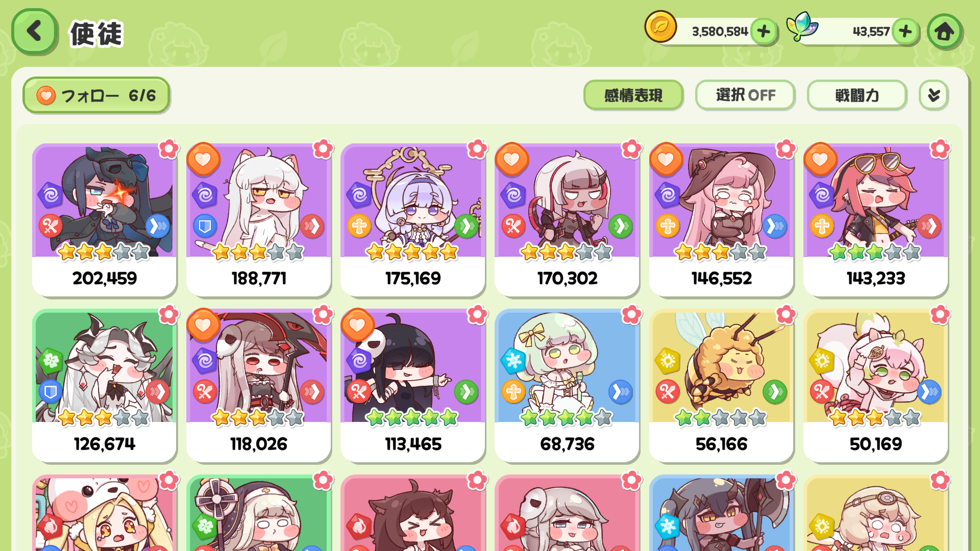Image resolution: width=980 pixels, height=551 pixels.
Task: Tap flower badge on 68,736 card
Action: [631, 315]
